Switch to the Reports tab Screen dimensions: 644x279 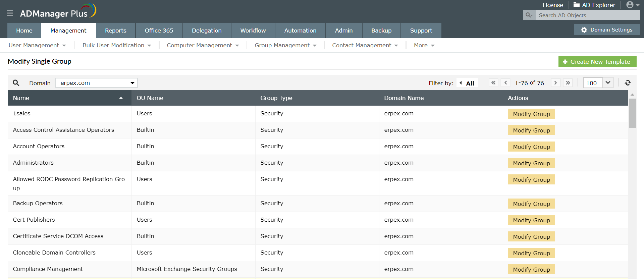(115, 31)
